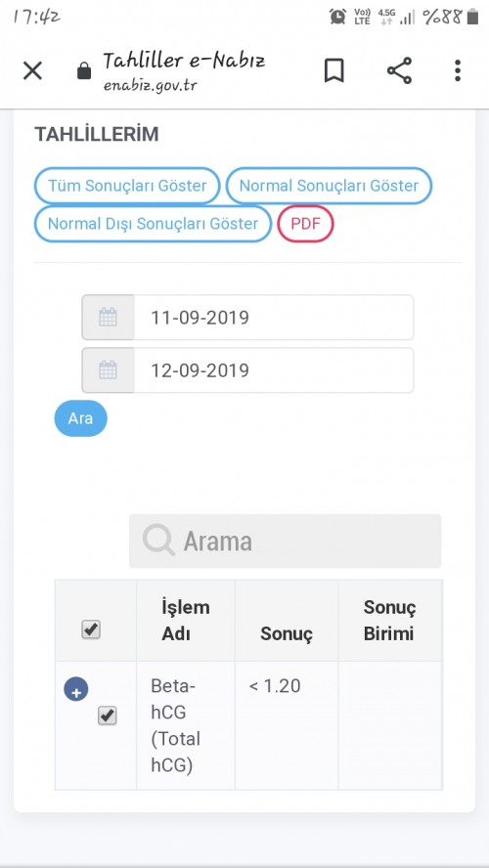Show all results with Tüm Sonuçları Göster
489x868 pixels.
pos(127,186)
